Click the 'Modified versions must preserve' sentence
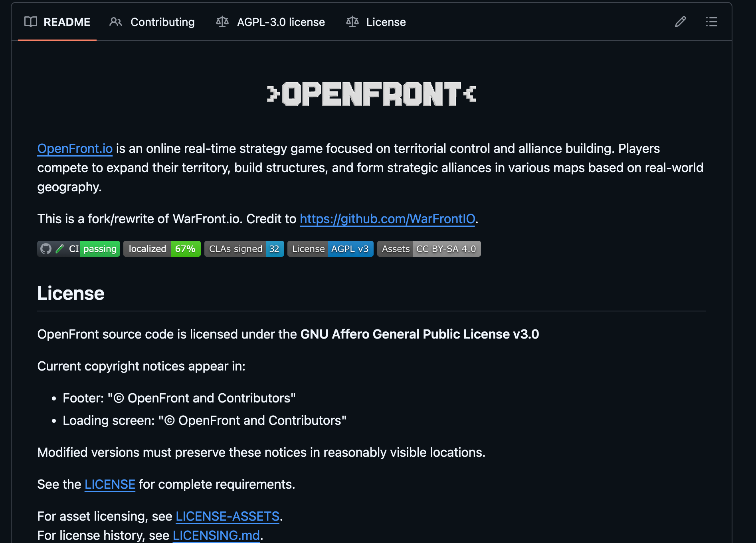The height and width of the screenshot is (543, 756). coord(261,452)
